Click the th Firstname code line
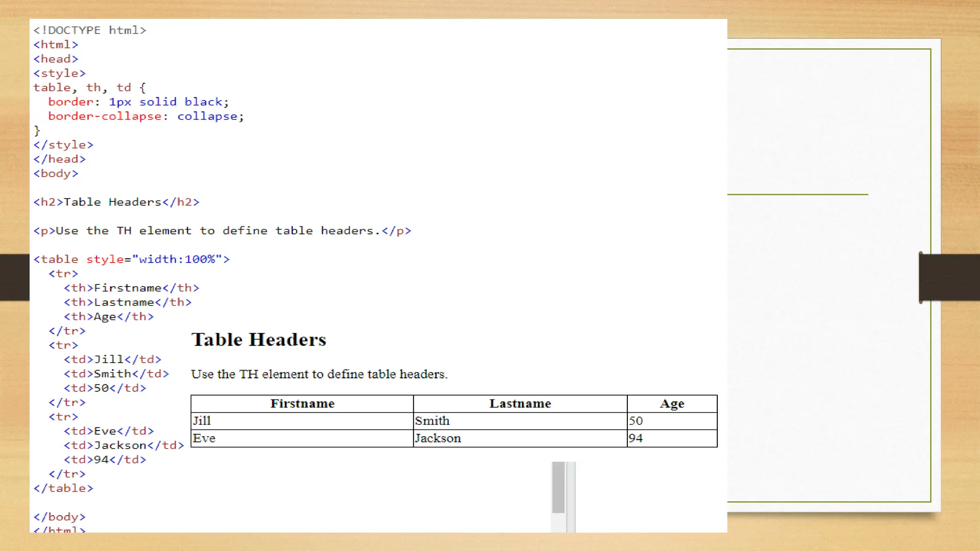 pyautogui.click(x=132, y=288)
